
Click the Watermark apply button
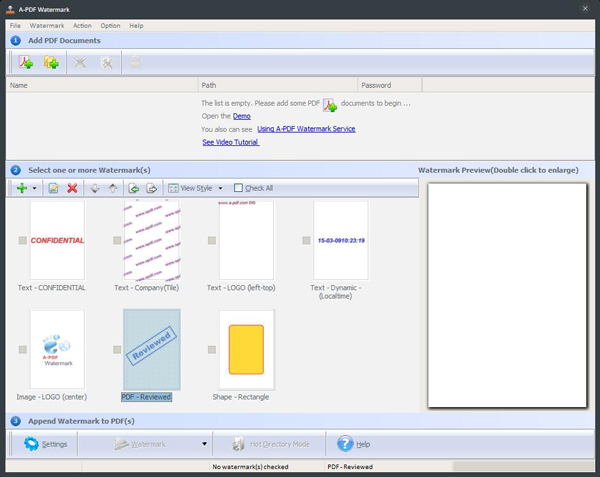point(140,444)
